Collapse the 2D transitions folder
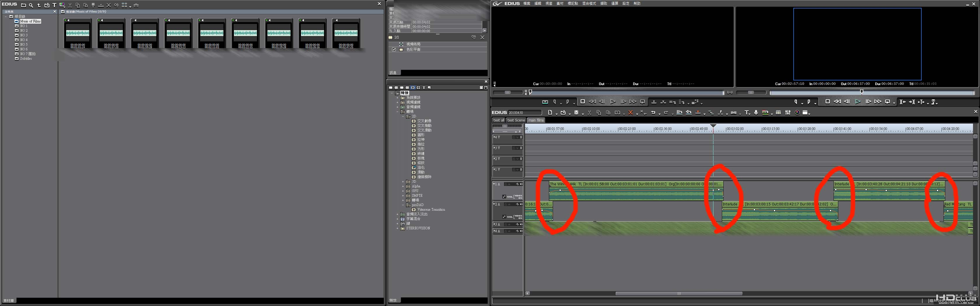The image size is (980, 306). pyautogui.click(x=403, y=116)
